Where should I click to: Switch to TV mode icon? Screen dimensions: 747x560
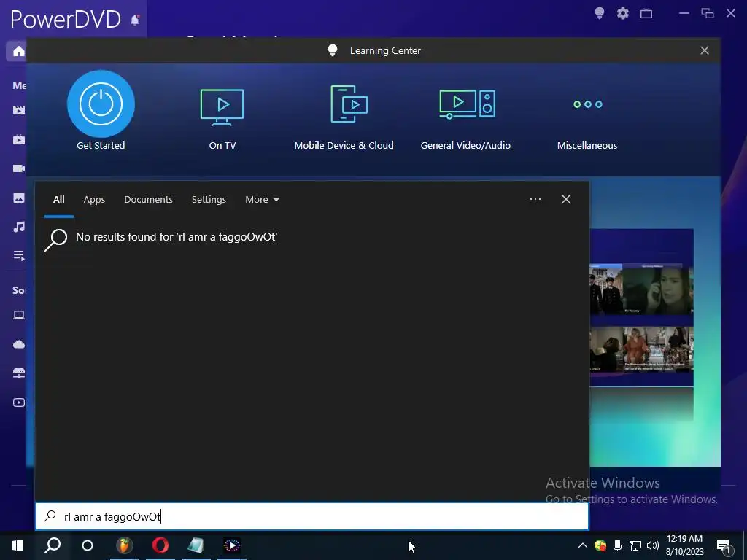coord(646,13)
